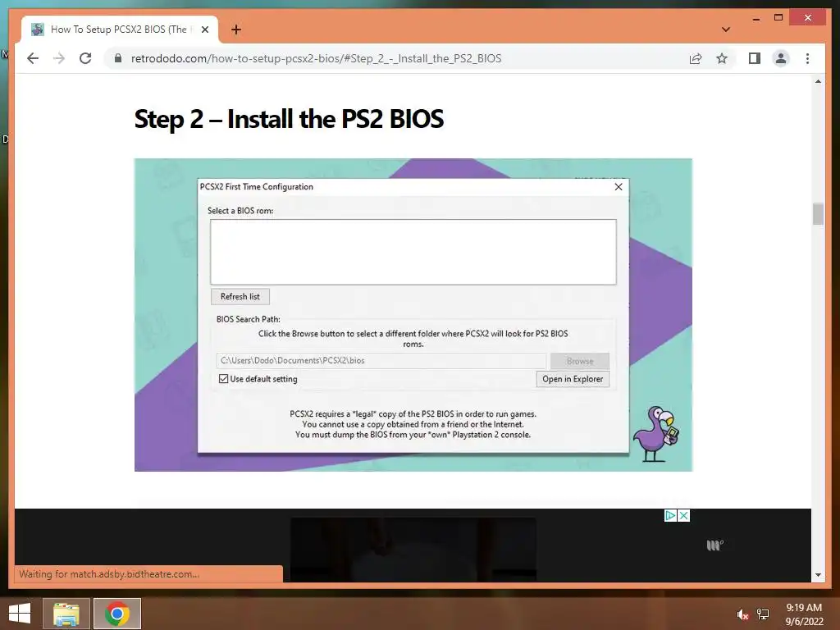Reload the retrododo page
This screenshot has height=630, width=840.
85,58
